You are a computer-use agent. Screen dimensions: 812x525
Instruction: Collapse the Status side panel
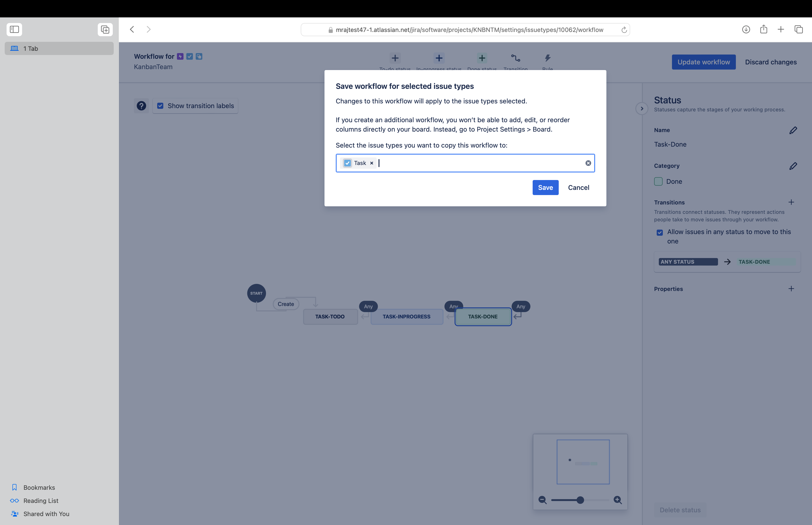pyautogui.click(x=642, y=108)
